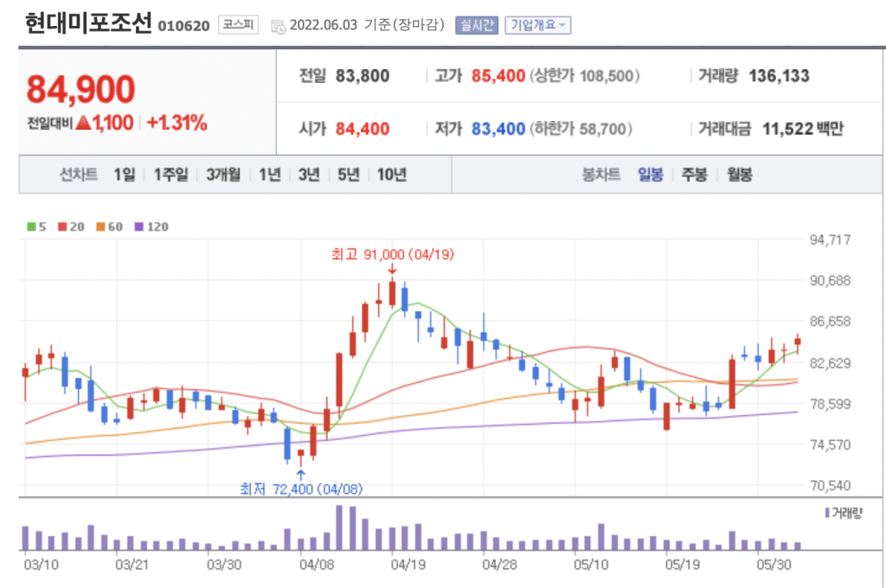Switch to 월봉 monthly candle chart
886x588 pixels.
point(739,175)
